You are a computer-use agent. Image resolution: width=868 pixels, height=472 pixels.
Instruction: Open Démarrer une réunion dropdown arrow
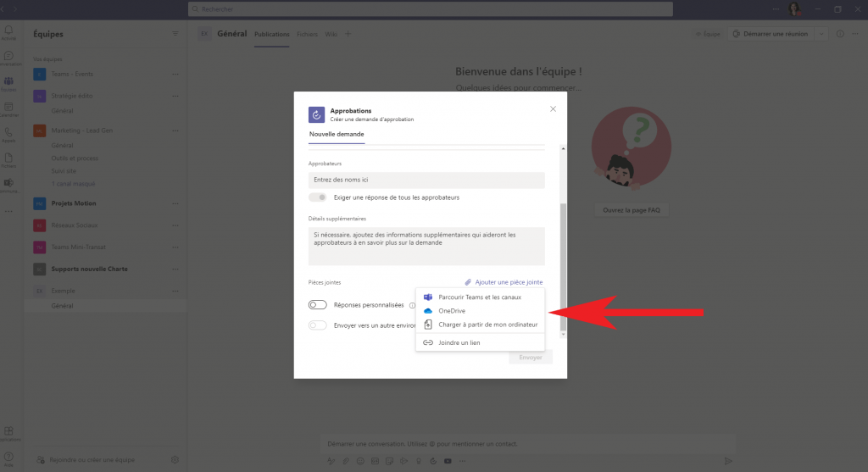(821, 34)
